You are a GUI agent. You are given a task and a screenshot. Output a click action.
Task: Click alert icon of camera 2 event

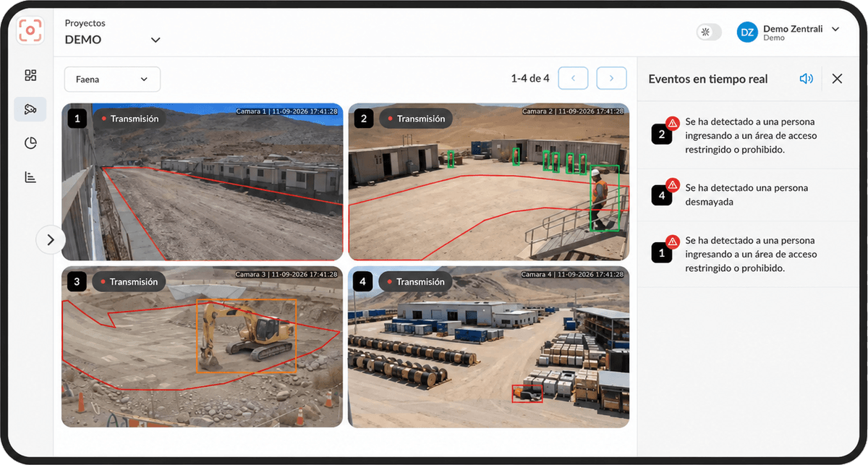(673, 123)
